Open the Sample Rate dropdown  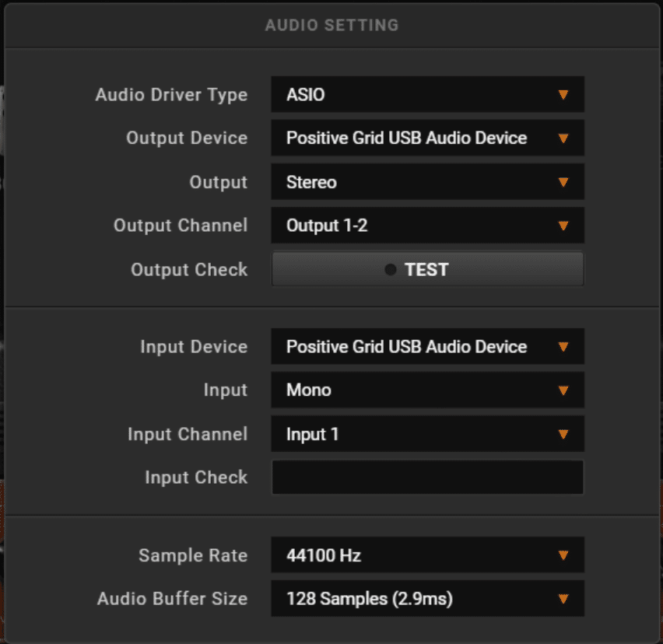pos(427,555)
